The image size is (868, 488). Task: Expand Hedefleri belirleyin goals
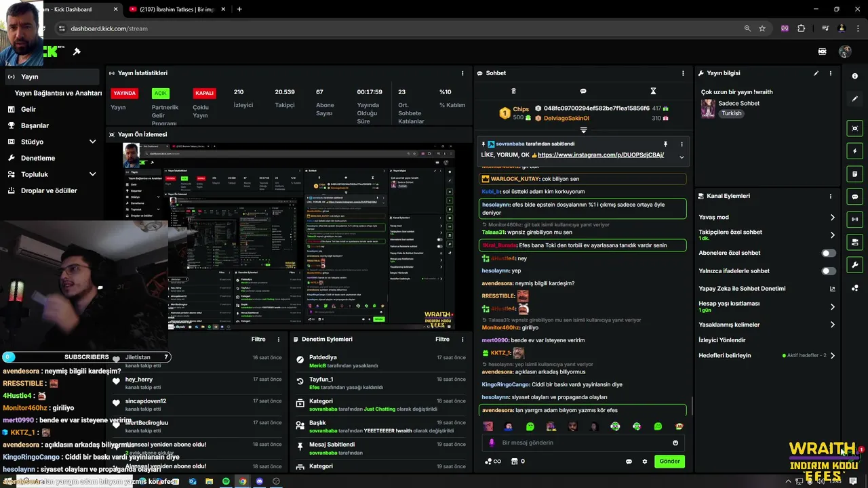832,355
